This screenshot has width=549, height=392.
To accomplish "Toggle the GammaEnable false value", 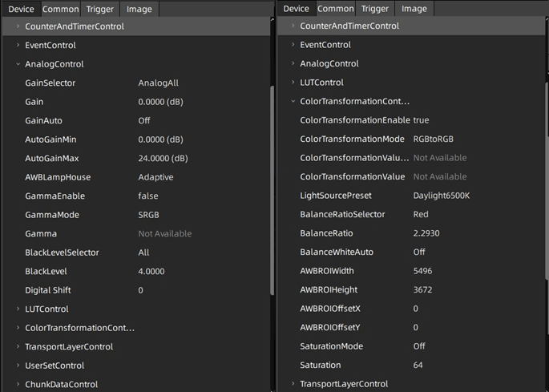I will pos(148,196).
